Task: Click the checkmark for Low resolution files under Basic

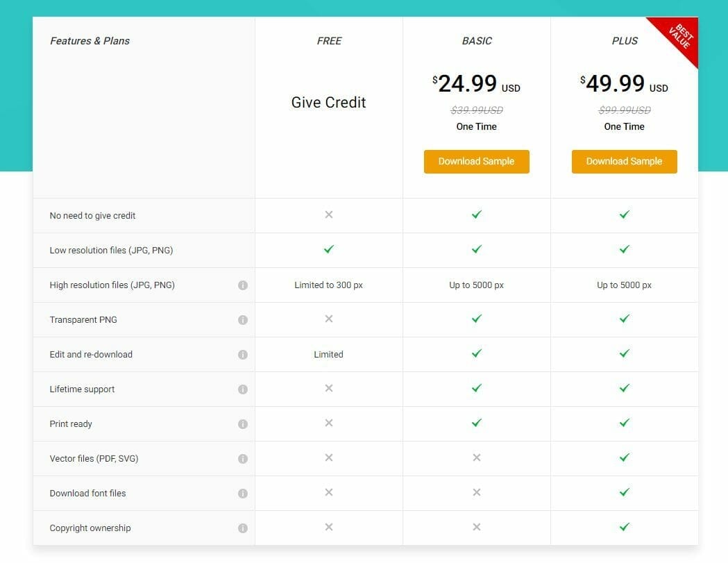Action: pyautogui.click(x=476, y=249)
